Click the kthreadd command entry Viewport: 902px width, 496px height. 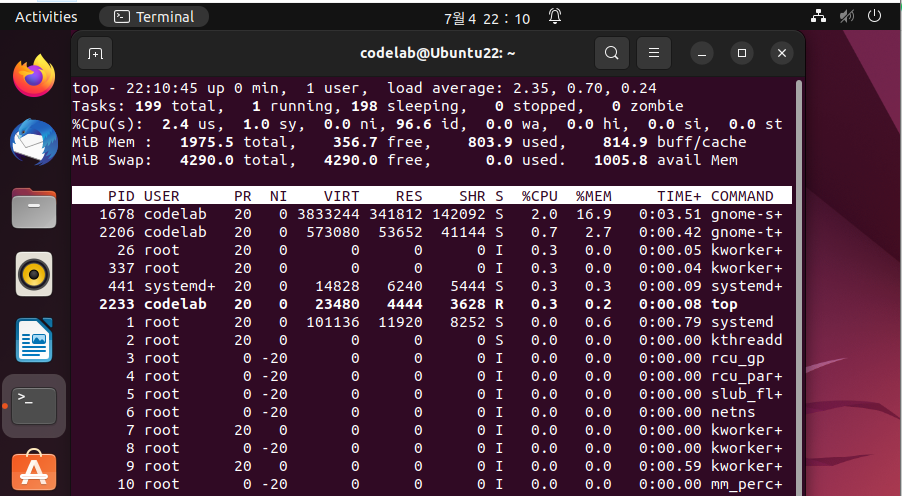point(747,340)
